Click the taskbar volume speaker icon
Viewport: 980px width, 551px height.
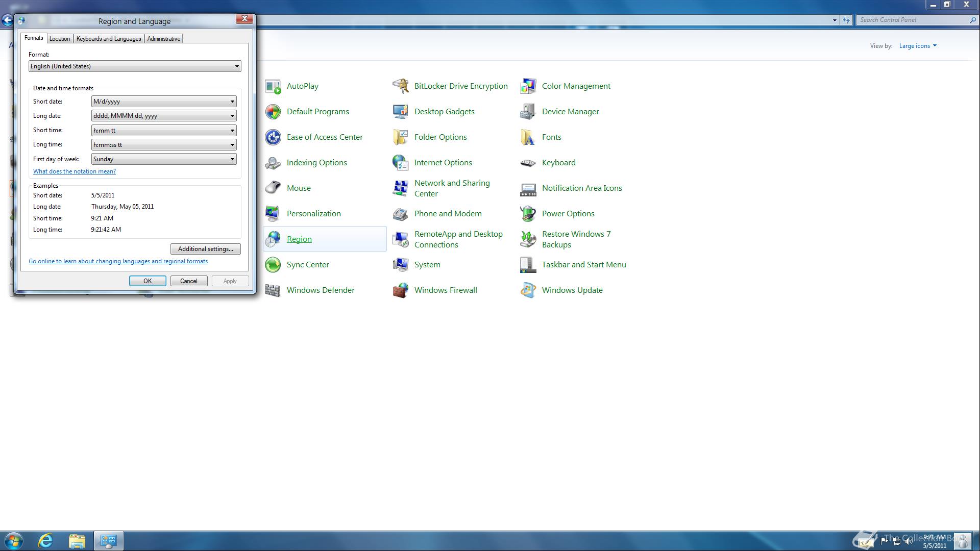909,541
